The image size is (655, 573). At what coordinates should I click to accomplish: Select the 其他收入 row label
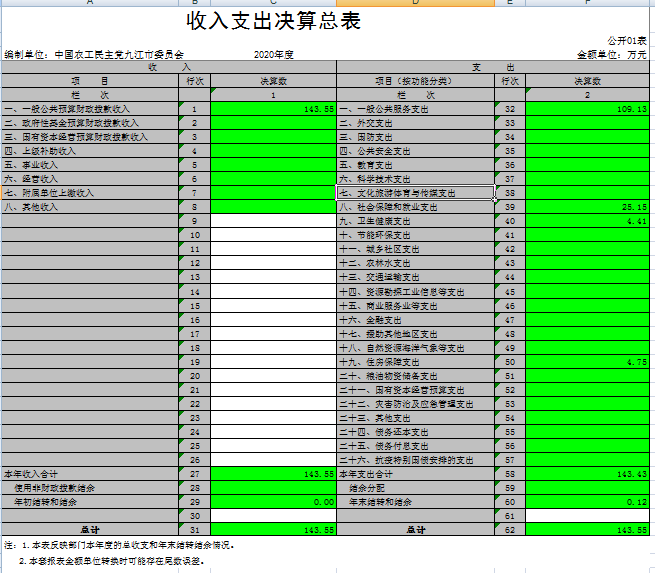[x=89, y=207]
